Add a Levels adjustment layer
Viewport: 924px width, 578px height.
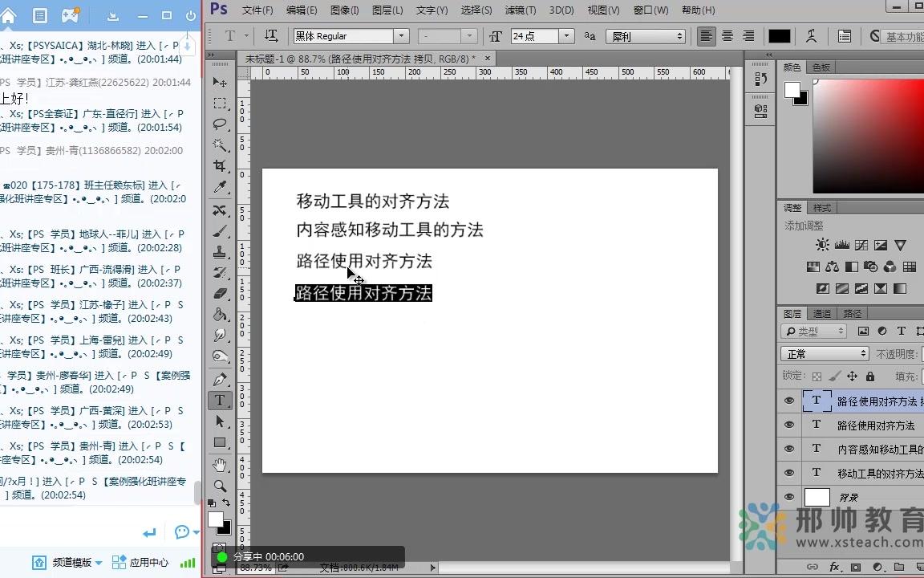click(x=842, y=245)
